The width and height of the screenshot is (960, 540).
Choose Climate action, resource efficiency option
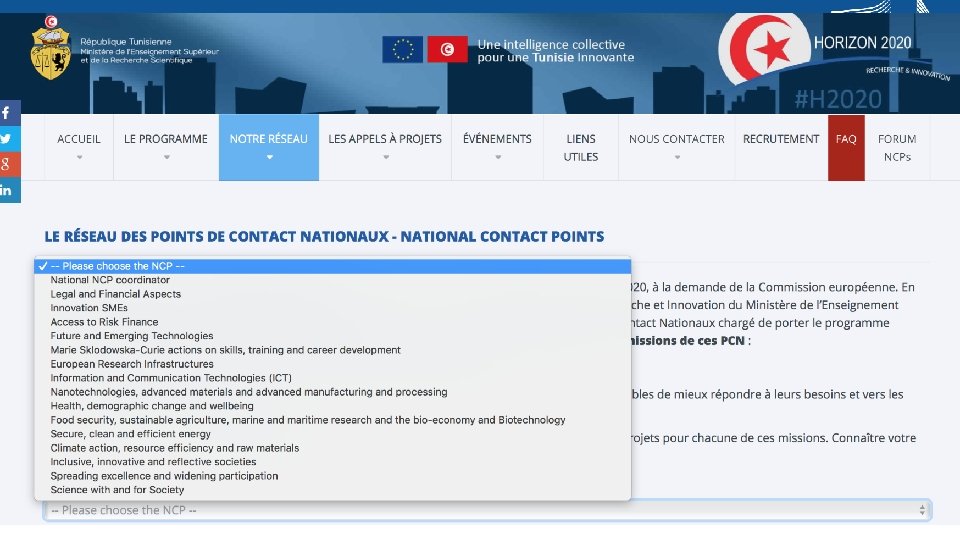(x=332, y=448)
